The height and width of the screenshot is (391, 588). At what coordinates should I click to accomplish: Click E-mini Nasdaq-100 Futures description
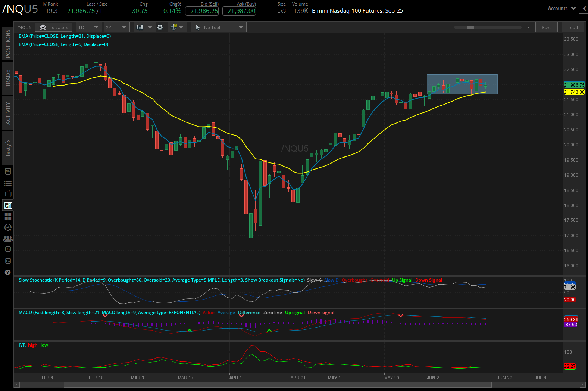[x=357, y=11]
